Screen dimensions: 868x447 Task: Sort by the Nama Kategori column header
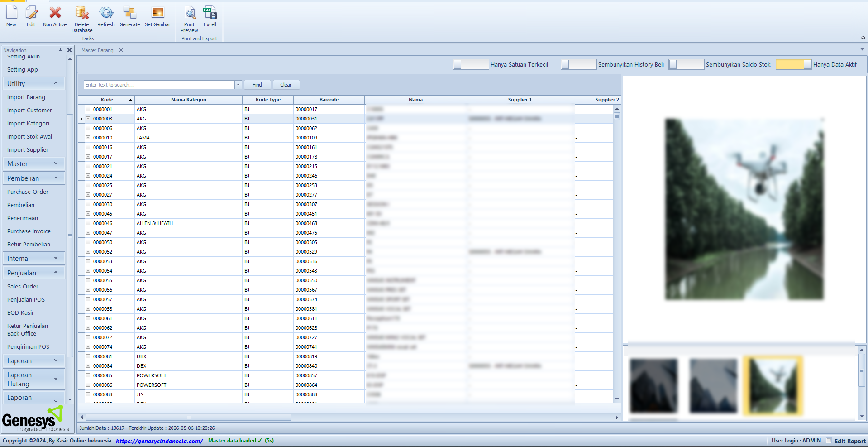[189, 100]
